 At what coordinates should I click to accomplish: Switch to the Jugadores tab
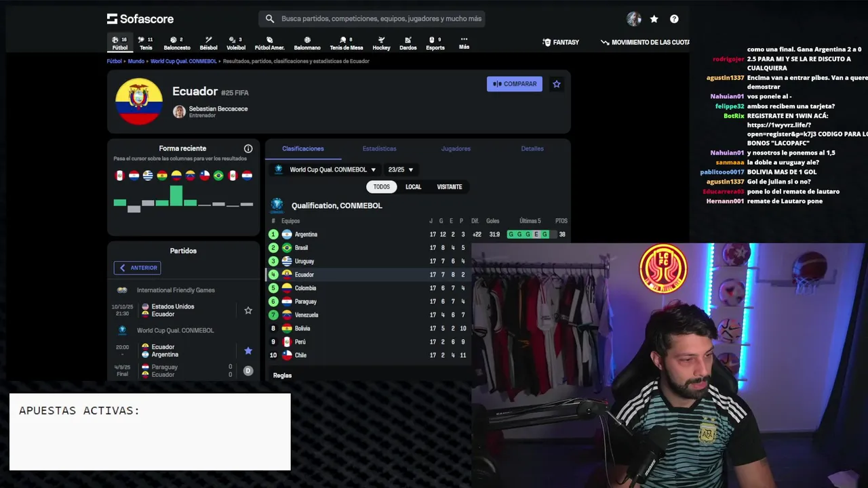click(x=456, y=148)
